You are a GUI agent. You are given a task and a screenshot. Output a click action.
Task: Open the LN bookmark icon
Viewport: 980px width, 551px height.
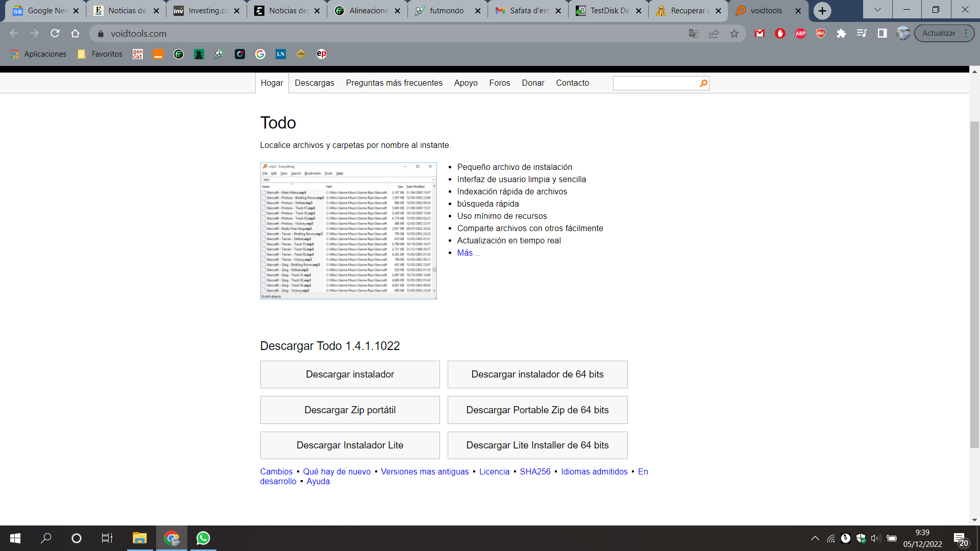click(281, 54)
